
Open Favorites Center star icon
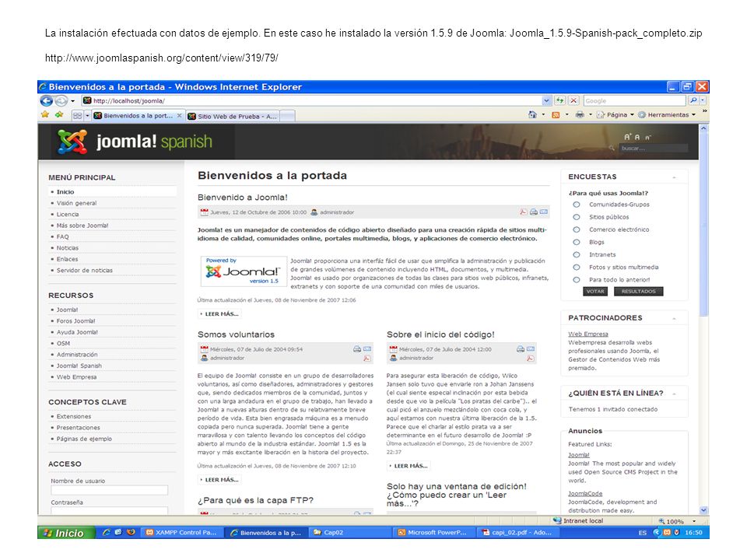coord(45,115)
